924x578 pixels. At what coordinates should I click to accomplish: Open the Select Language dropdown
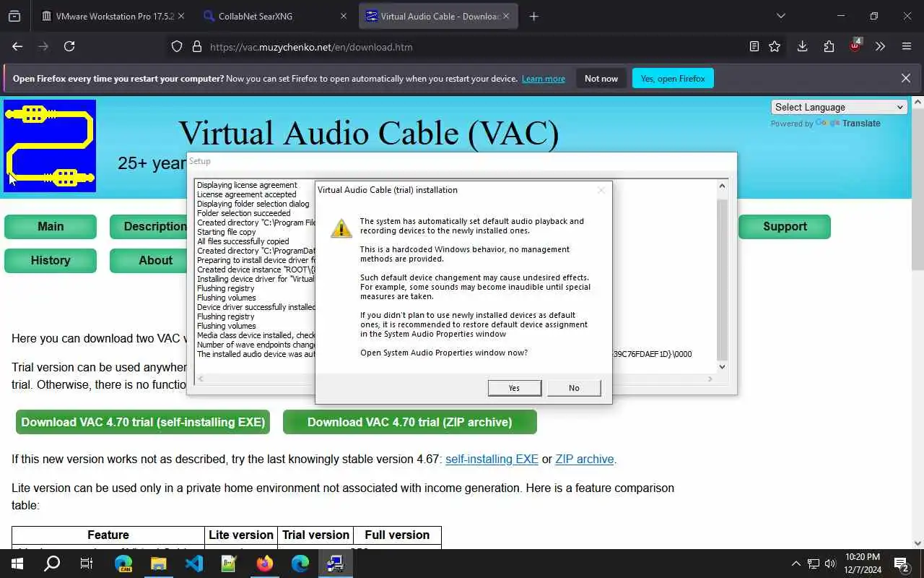pos(840,107)
